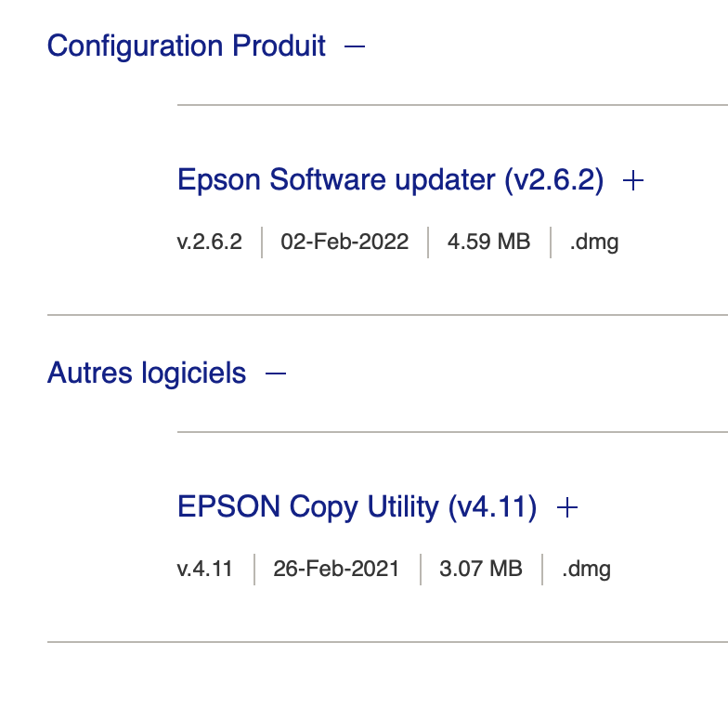This screenshot has width=728, height=708.
Task: Click the v.2.6.2 version label
Action: tap(210, 242)
